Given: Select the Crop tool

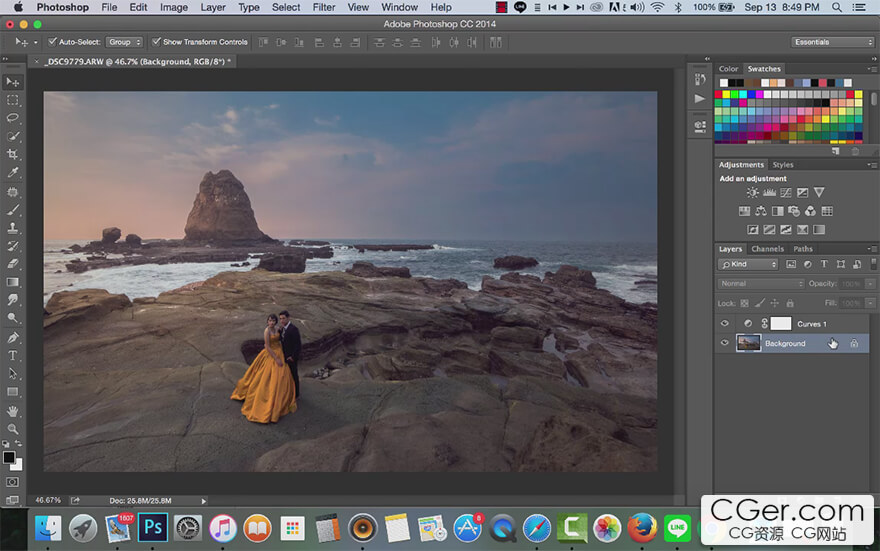Looking at the screenshot, I should coord(13,154).
